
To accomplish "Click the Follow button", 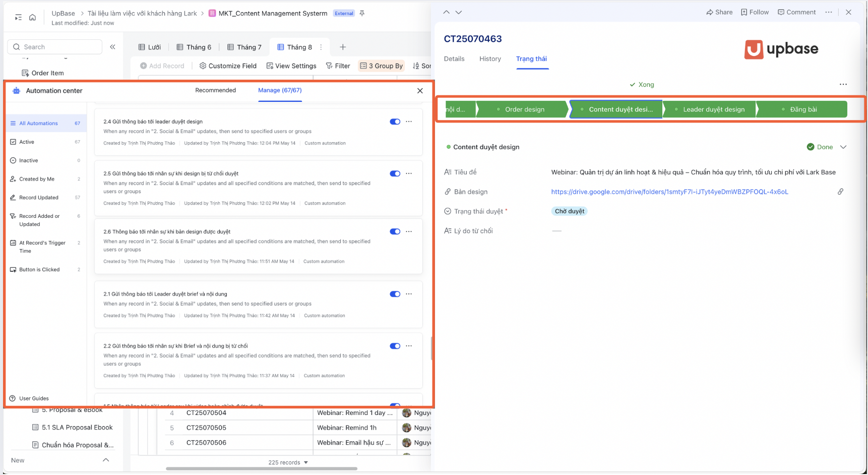I will click(755, 12).
